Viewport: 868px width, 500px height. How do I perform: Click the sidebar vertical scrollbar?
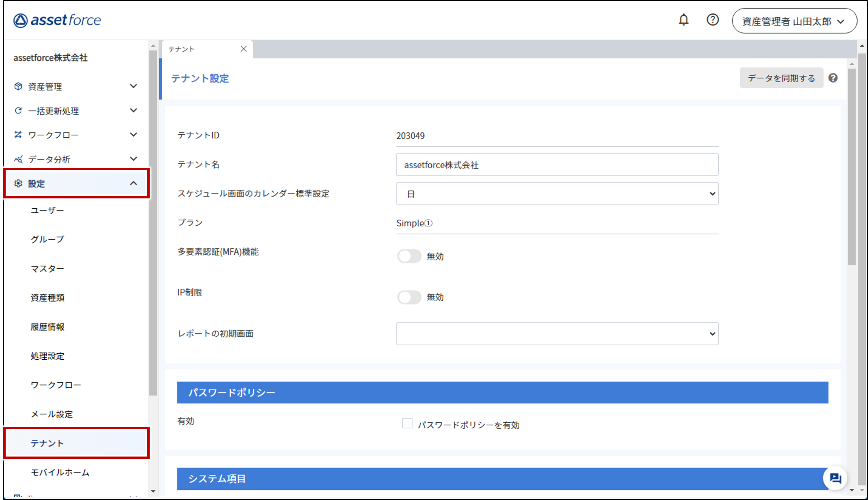pyautogui.click(x=153, y=222)
